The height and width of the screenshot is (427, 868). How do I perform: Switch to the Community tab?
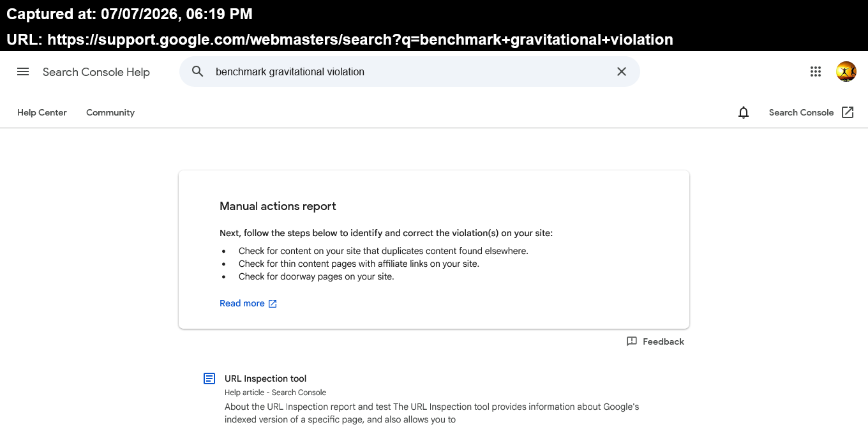110,112
